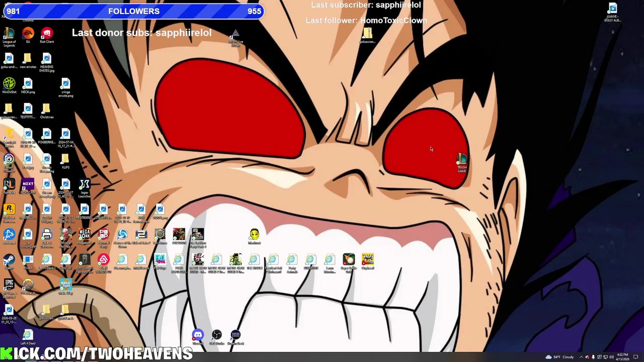Launch the Stream Deck shortcut
The width and height of the screenshot is (644, 362).
(x=235, y=337)
